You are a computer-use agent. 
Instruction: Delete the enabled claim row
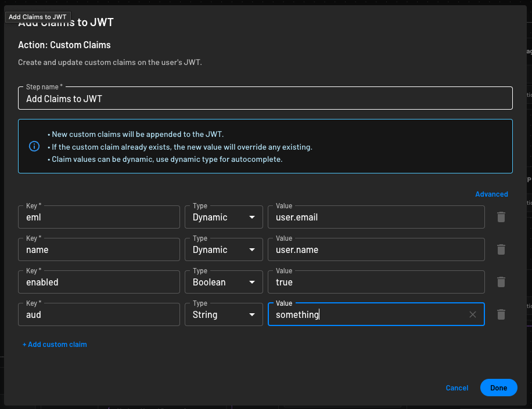point(501,282)
